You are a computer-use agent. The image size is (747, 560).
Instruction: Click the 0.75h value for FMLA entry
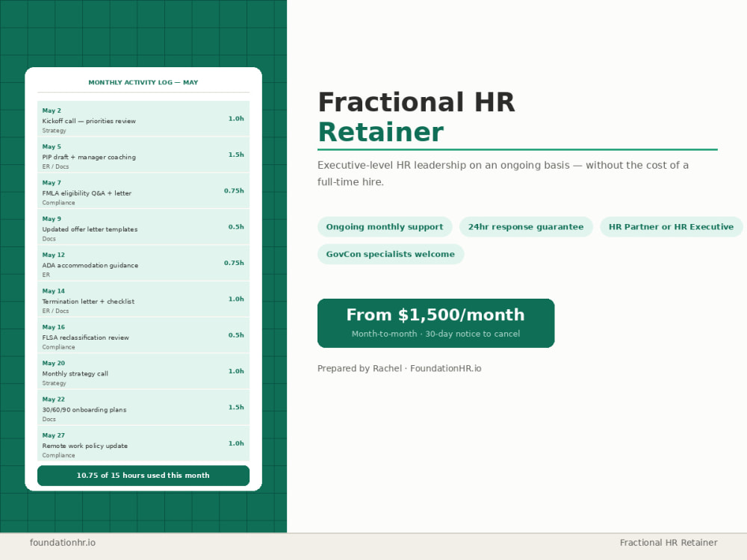pyautogui.click(x=234, y=190)
